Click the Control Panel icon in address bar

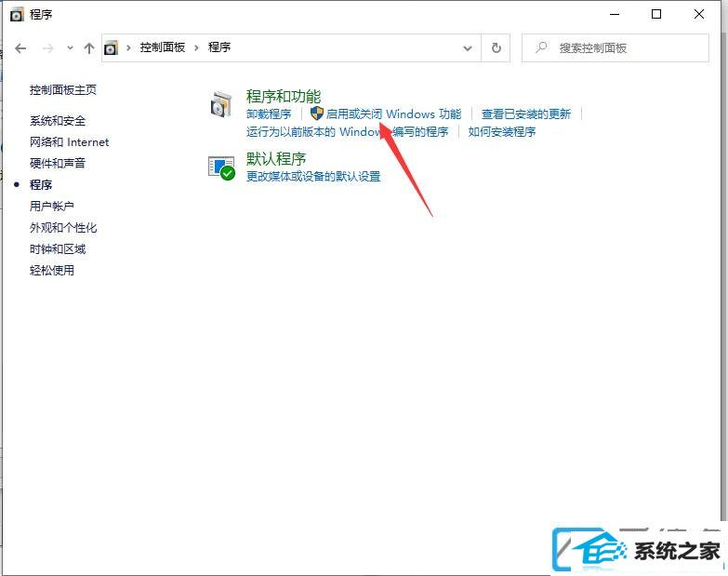point(111,47)
